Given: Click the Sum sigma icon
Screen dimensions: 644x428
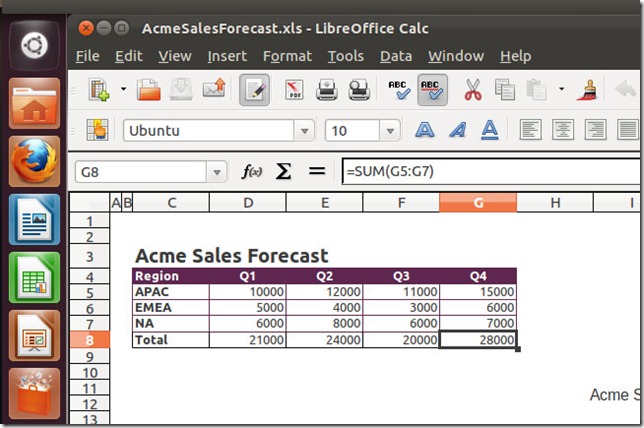Looking at the screenshot, I should pos(283,171).
